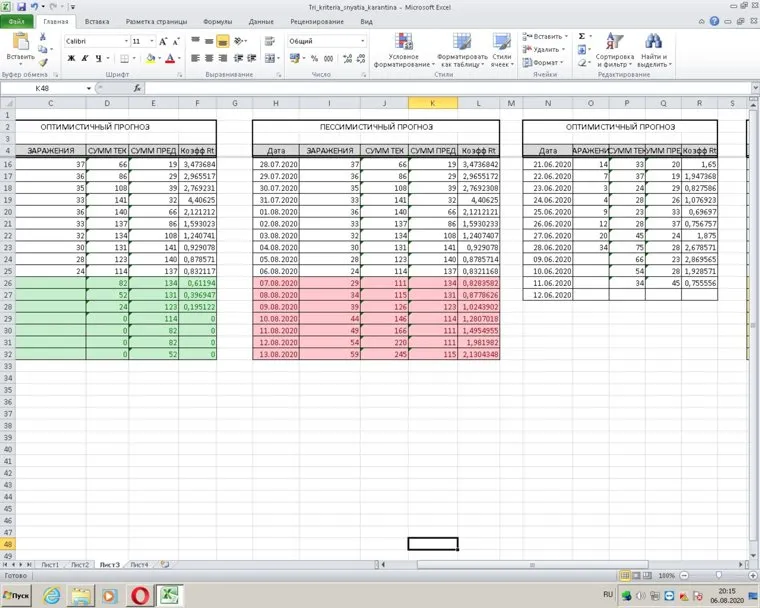Switch to sheet tab Лист2
760x608 pixels.
click(x=80, y=564)
